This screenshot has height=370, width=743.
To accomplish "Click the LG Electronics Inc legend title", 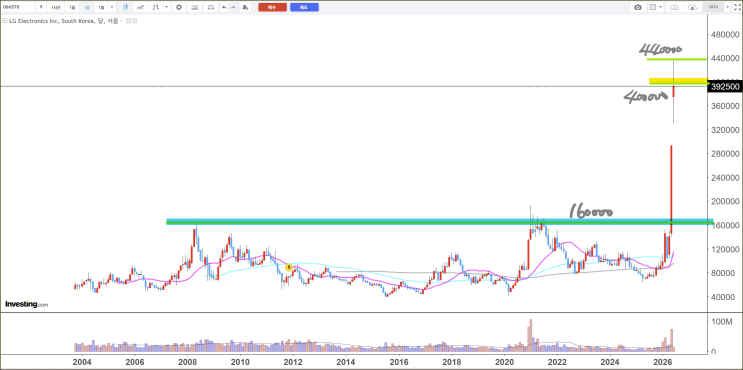I will (x=63, y=21).
